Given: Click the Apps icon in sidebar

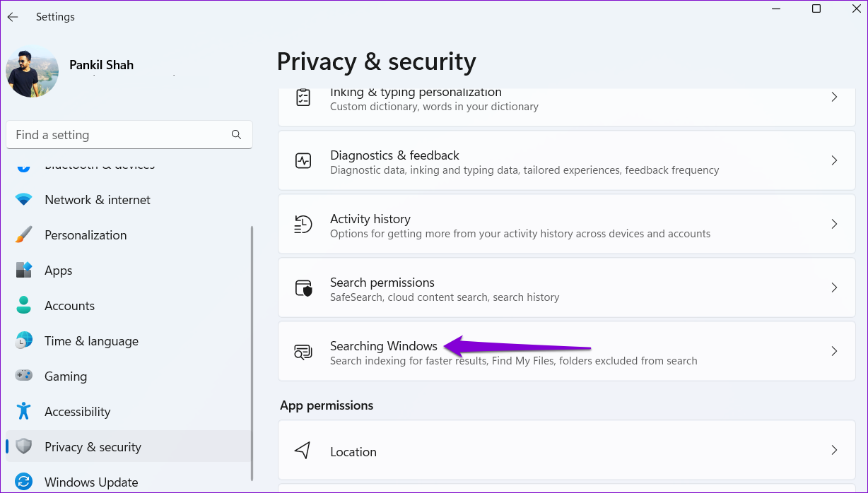Looking at the screenshot, I should pyautogui.click(x=24, y=271).
